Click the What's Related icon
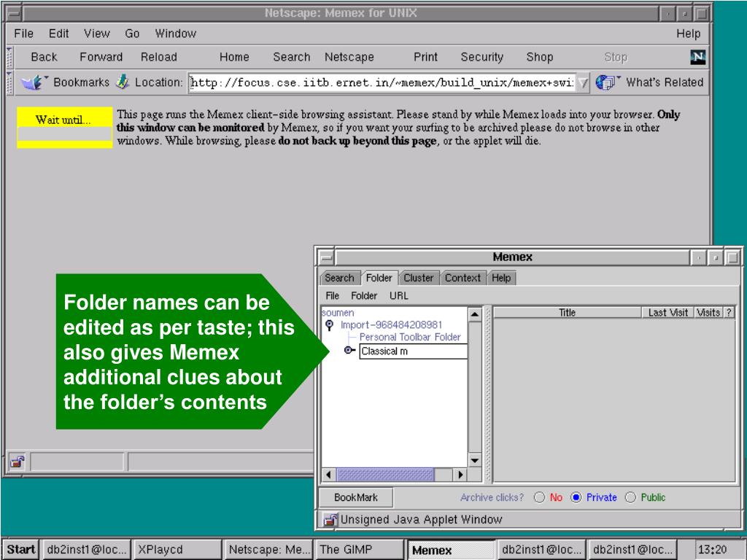 click(605, 82)
